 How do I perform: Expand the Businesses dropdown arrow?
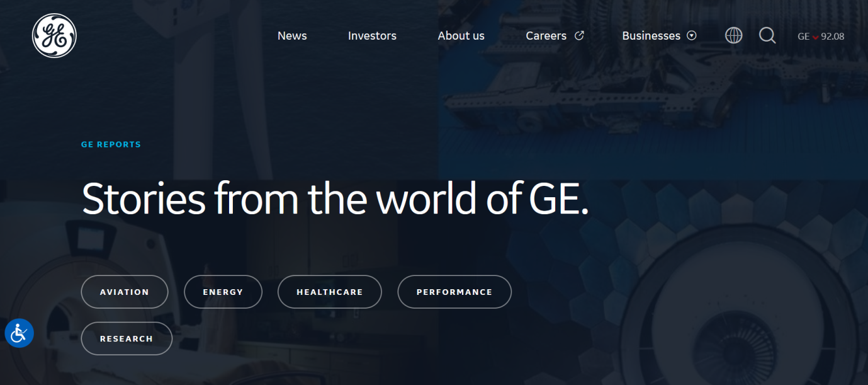(692, 36)
